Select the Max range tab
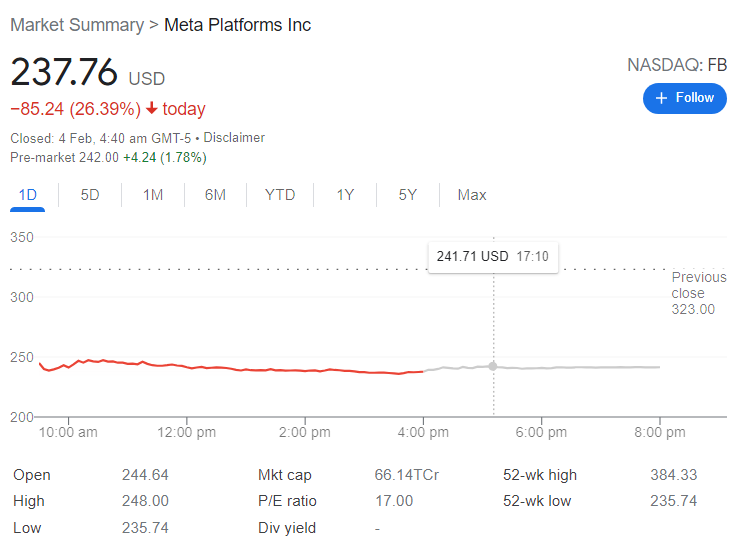The image size is (740, 554). pyautogui.click(x=472, y=195)
